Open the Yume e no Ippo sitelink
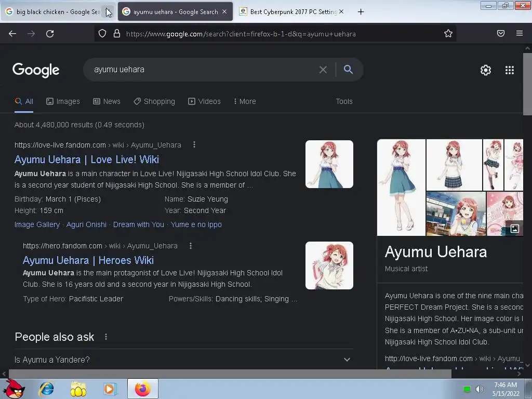 click(x=196, y=224)
